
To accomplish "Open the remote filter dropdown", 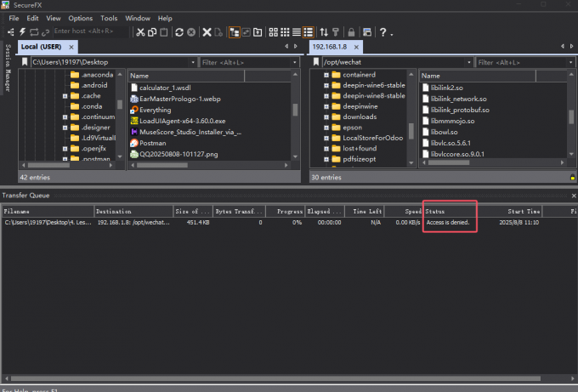I will point(570,62).
